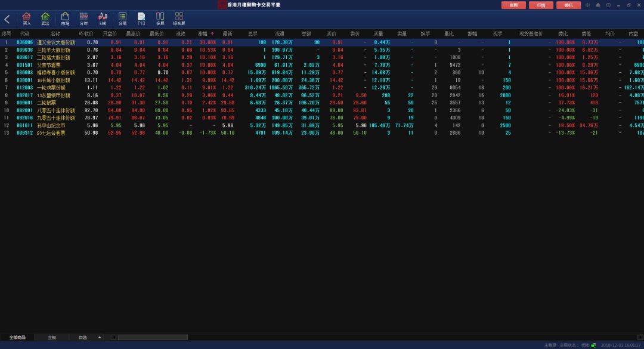Expand the tab list up-arrow
644x349 pixels.
coord(100,338)
